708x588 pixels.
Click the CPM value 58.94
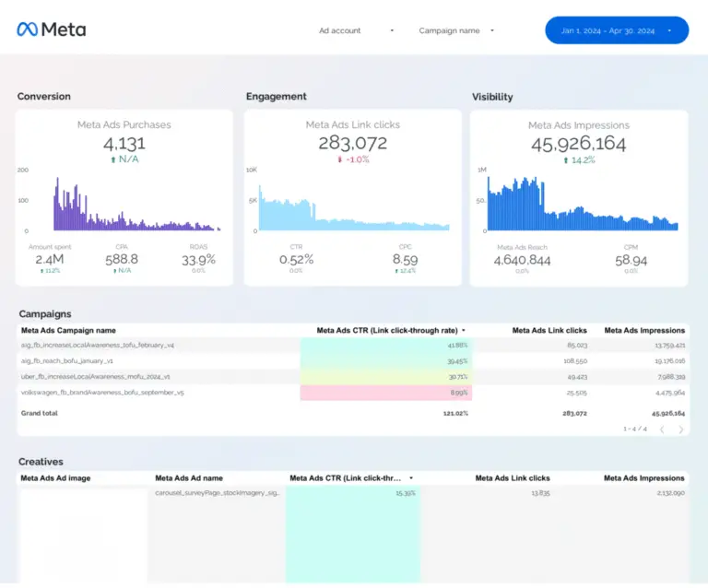[x=631, y=261]
